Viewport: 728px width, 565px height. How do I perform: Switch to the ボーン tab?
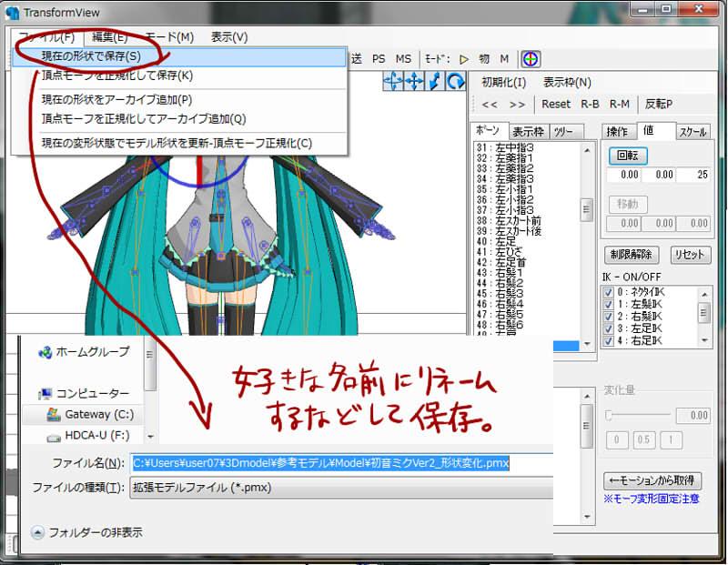pyautogui.click(x=489, y=130)
